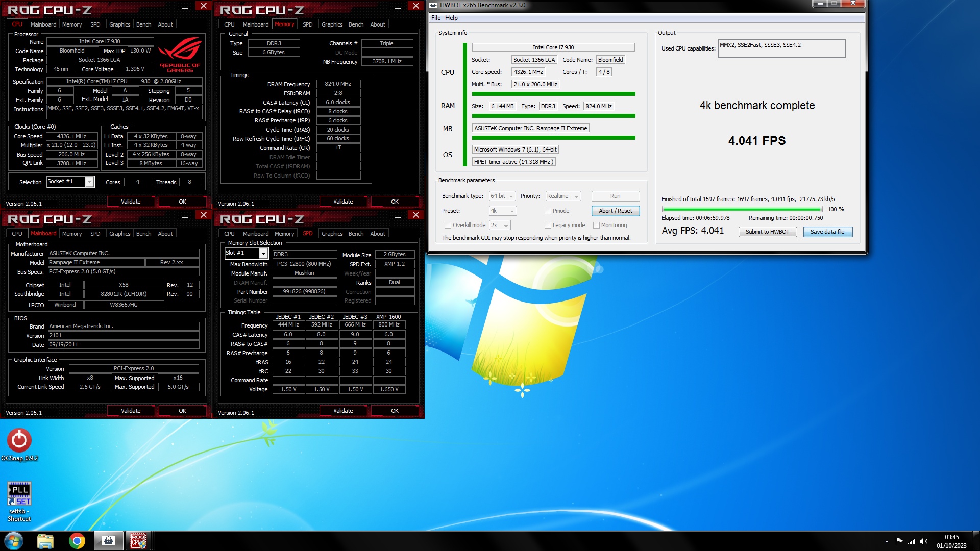Viewport: 980px width, 551px height.
Task: Open Action Center flag in tray
Action: pyautogui.click(x=899, y=541)
